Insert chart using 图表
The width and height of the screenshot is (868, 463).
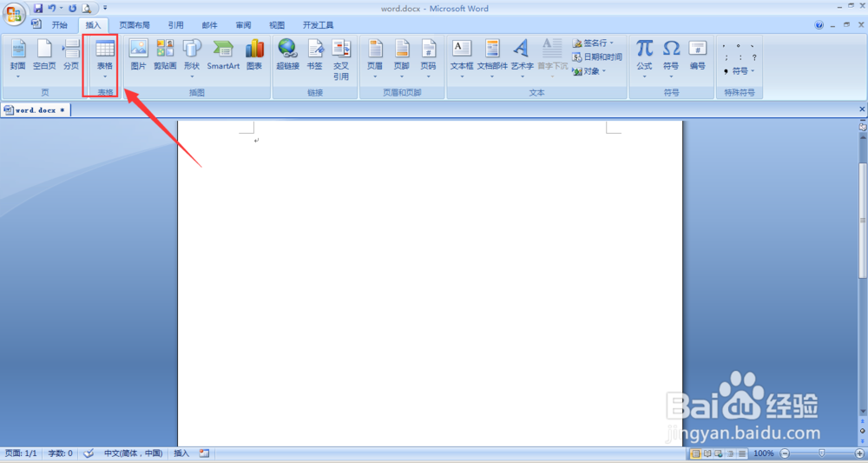pyautogui.click(x=254, y=56)
